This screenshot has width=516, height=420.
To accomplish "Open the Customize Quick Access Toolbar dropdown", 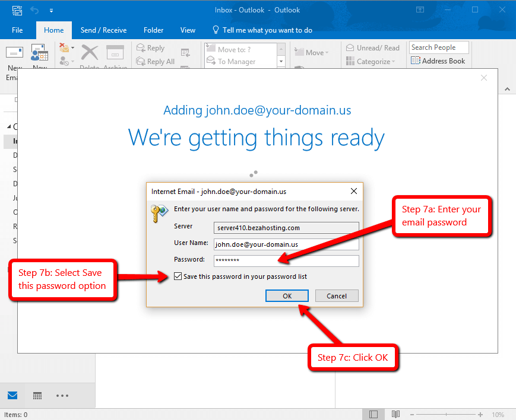I will (51, 11).
